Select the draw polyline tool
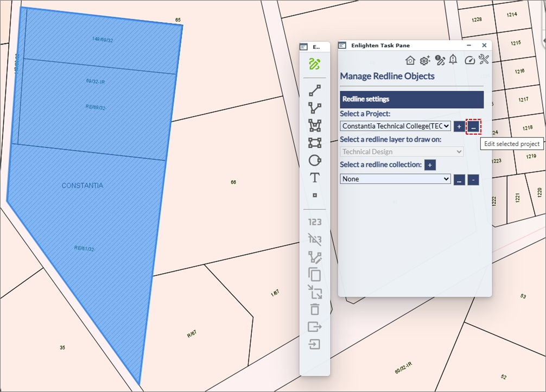 [314, 108]
